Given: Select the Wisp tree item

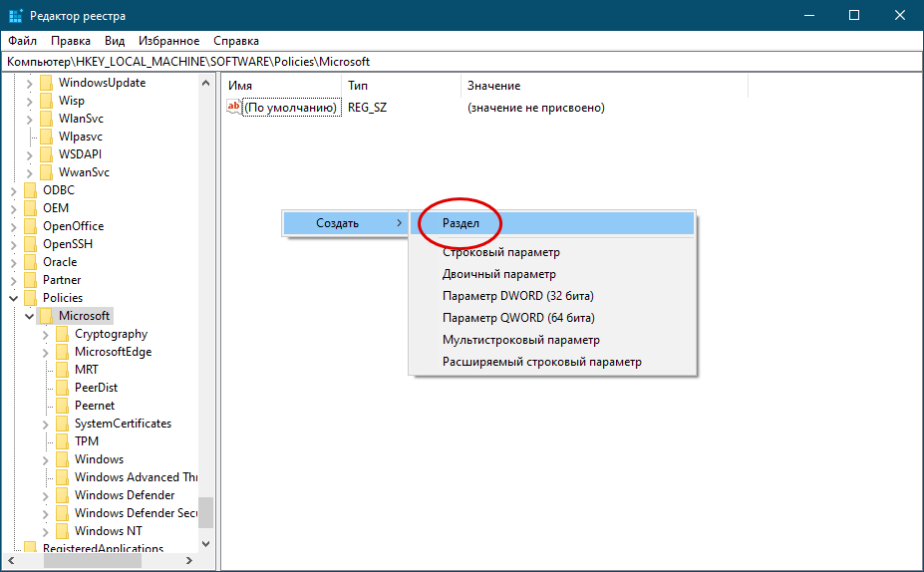Looking at the screenshot, I should point(72,101).
